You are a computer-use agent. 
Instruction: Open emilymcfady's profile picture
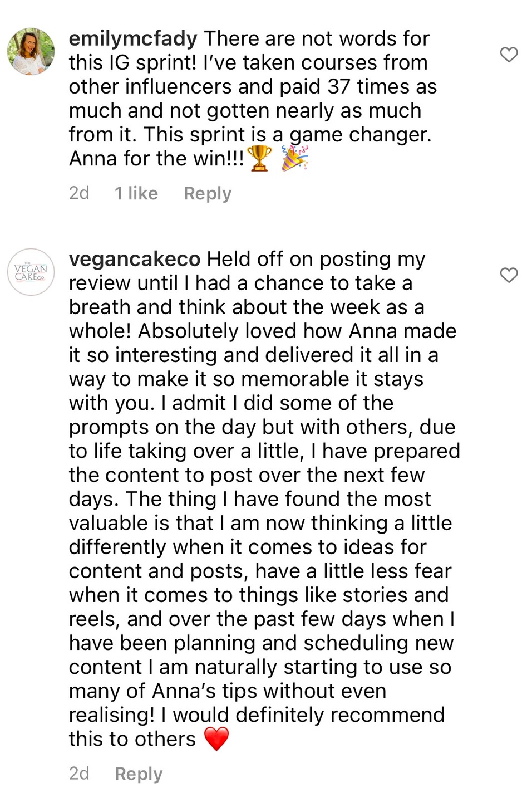[31, 51]
